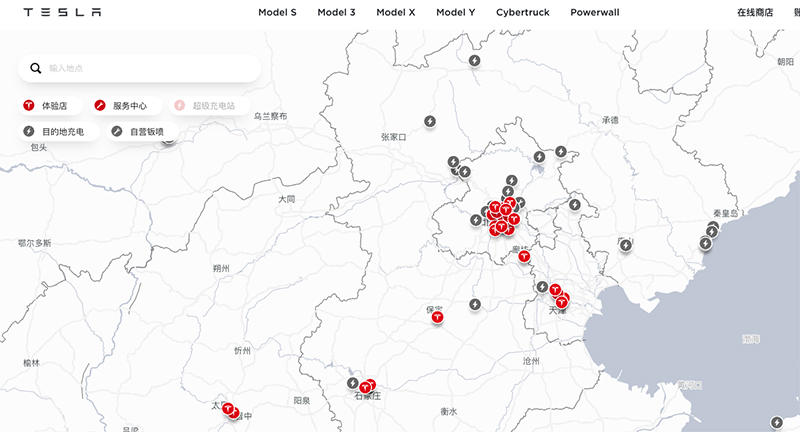Viewport: 800px width, 432px height.
Task: Open the red Tesla marker at 石家庄
Action: (x=367, y=387)
